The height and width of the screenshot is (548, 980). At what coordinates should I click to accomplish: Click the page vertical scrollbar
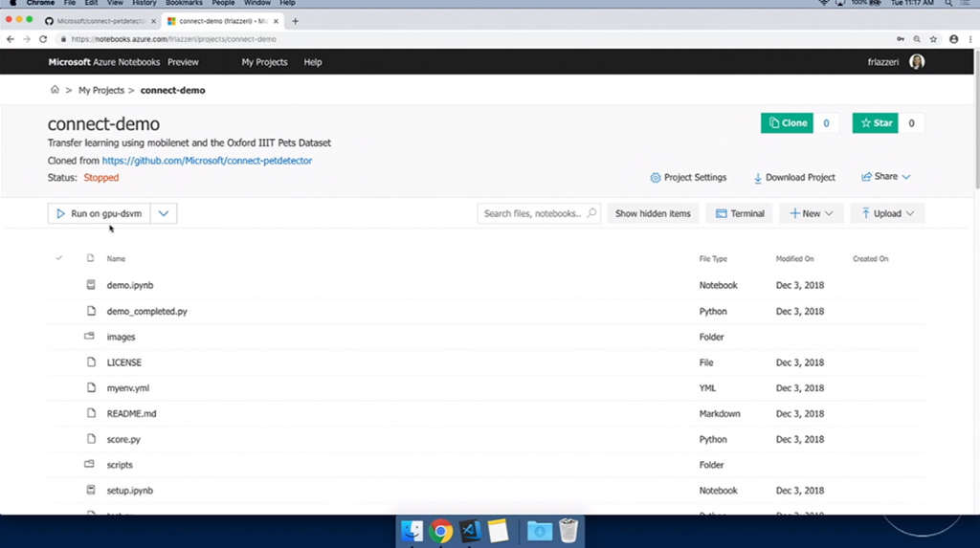tap(976, 119)
